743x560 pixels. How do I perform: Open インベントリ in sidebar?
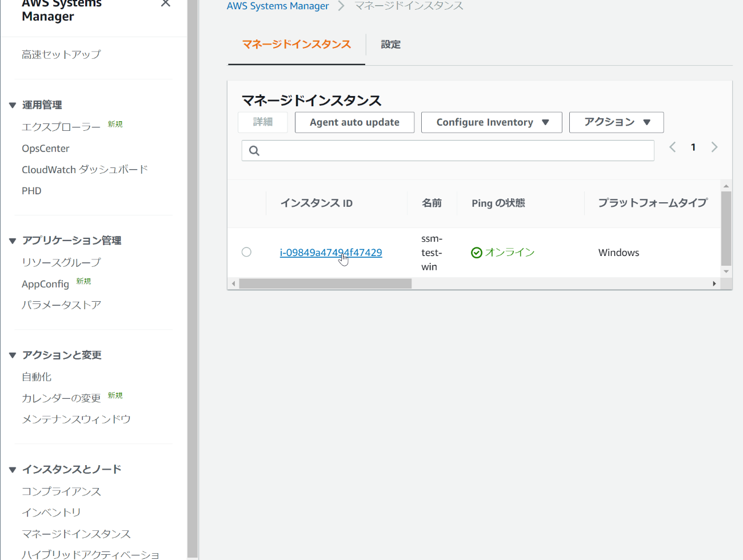pyautogui.click(x=51, y=513)
